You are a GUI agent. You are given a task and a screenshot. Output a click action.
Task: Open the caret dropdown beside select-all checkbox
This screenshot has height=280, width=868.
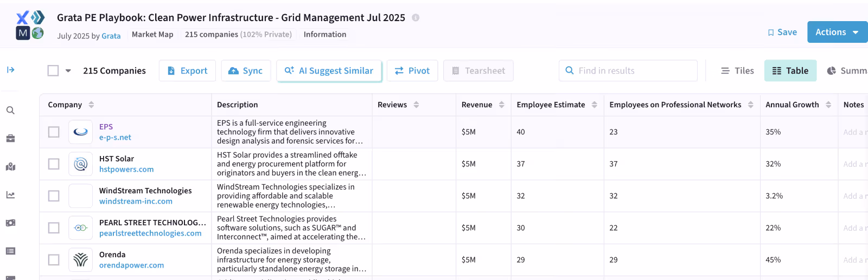tap(68, 70)
